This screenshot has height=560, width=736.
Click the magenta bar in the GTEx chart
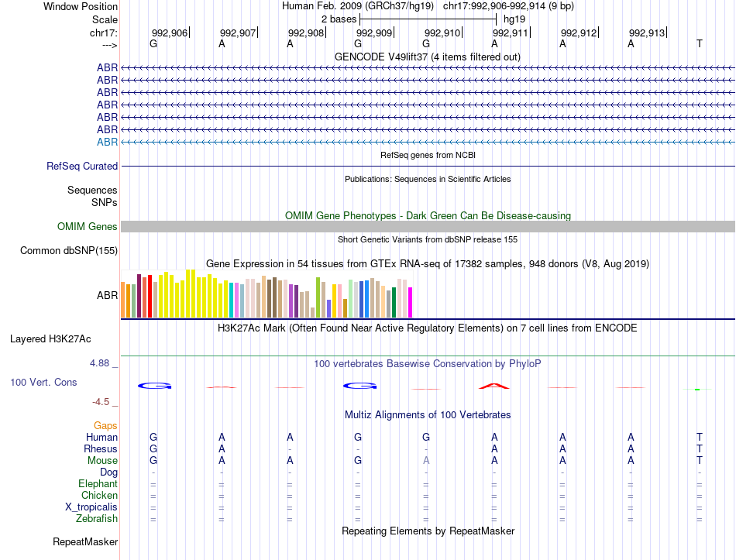pos(411,302)
